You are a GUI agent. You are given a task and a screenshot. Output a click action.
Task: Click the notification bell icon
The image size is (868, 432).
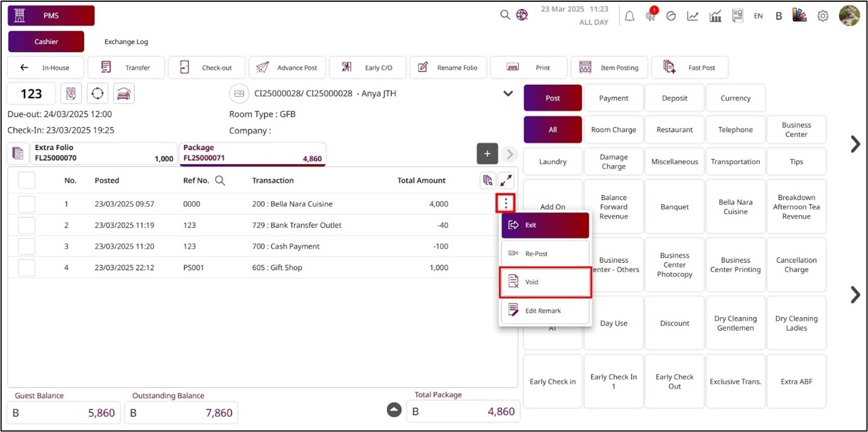(x=629, y=16)
